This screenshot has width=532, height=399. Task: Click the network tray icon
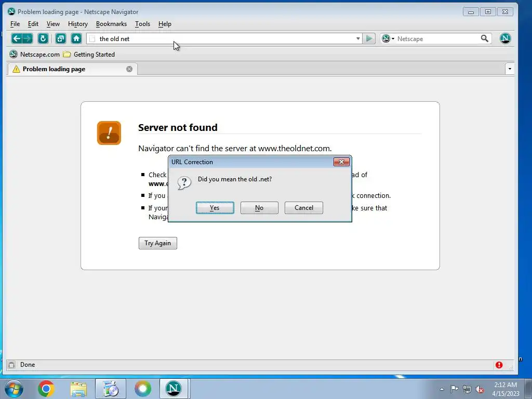467,390
